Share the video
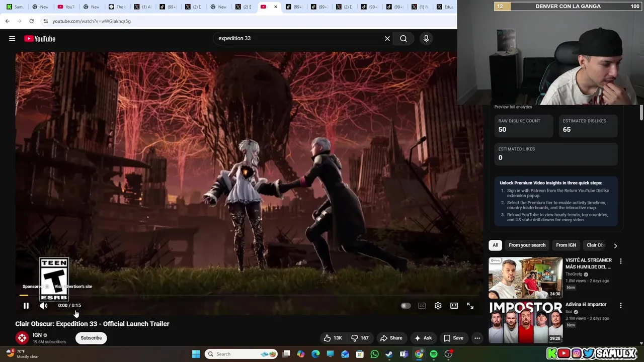 tap(391, 338)
